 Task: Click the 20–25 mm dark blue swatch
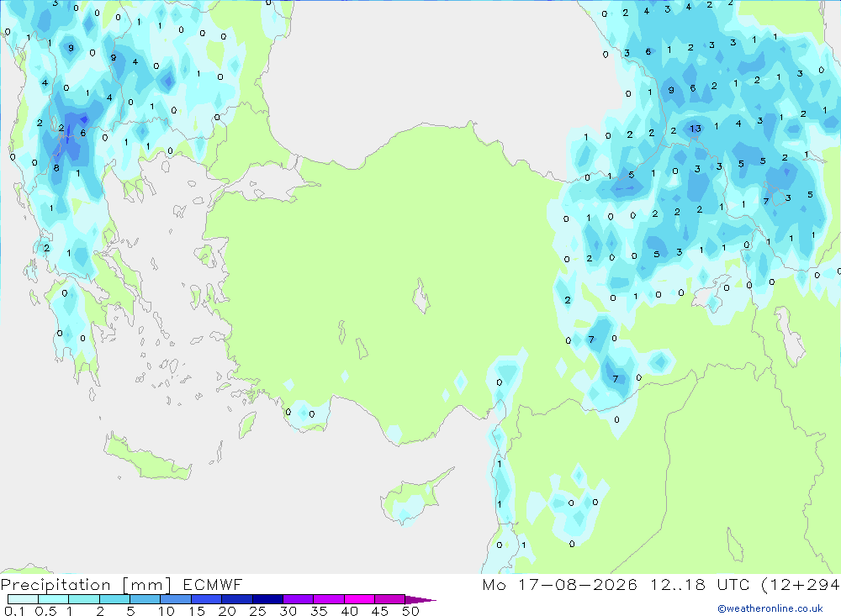[x=237, y=599]
